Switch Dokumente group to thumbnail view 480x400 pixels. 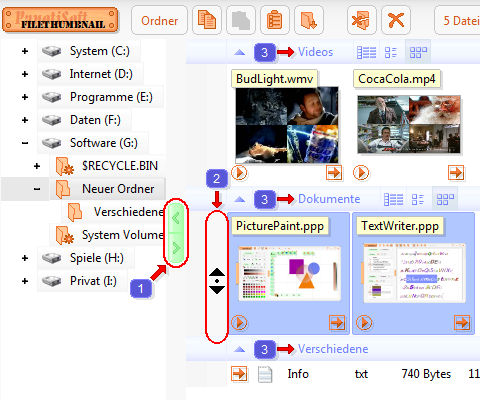[x=445, y=199]
